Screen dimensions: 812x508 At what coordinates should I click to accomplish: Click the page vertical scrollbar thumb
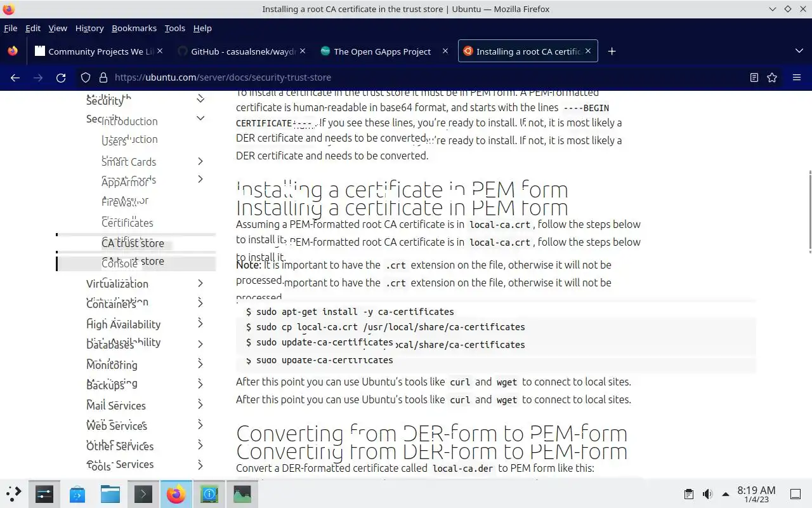click(x=809, y=211)
